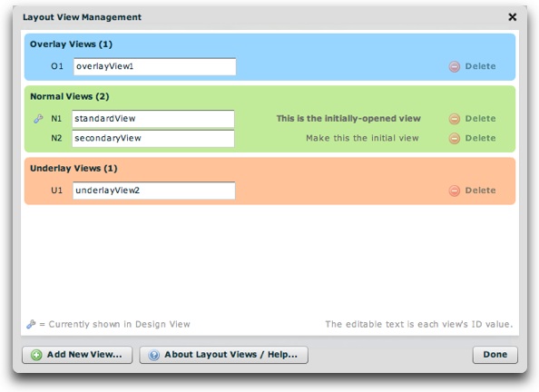The height and width of the screenshot is (392, 539).
Task: Click the blue question mark help icon
Action: [x=154, y=355]
